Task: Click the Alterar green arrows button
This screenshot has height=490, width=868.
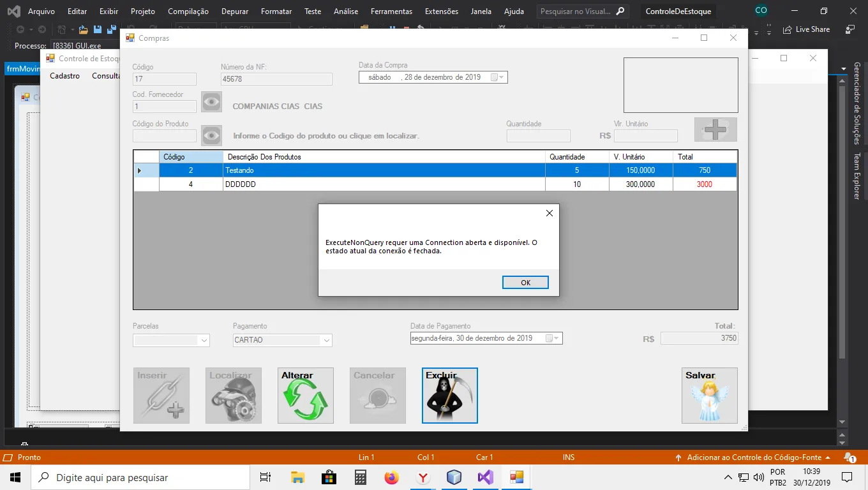Action: [306, 396]
